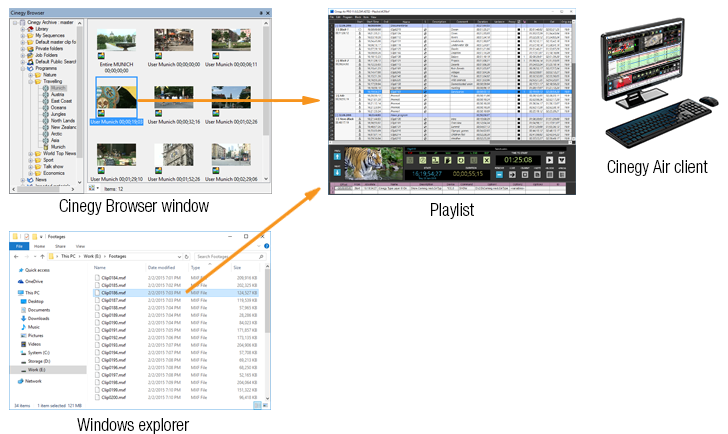Click the X-marked device button in playlist

pos(486,160)
